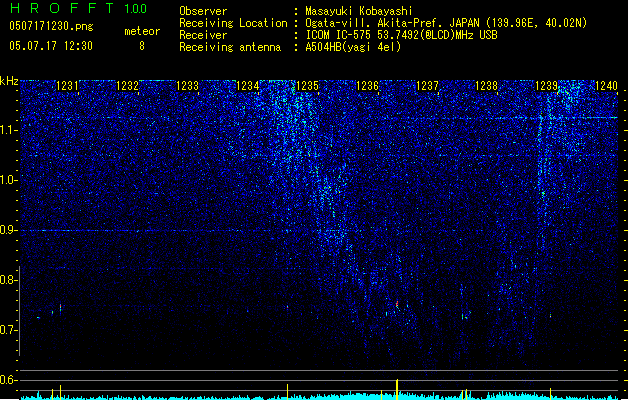This screenshot has width=629, height=400.
Task: Click the 1232 time axis label
Action: pos(127,86)
